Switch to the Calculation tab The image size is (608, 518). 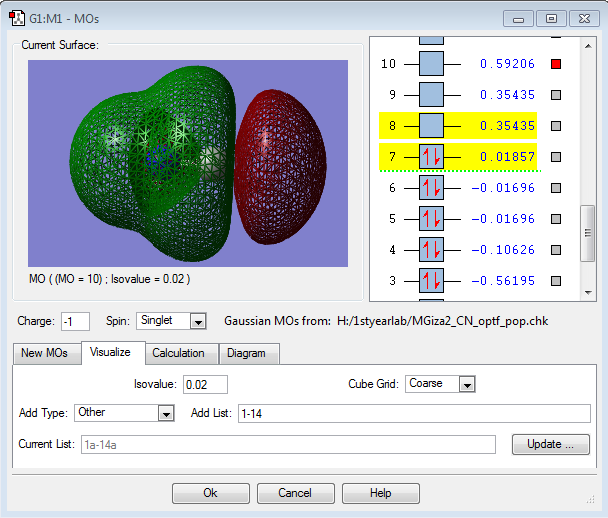178,353
